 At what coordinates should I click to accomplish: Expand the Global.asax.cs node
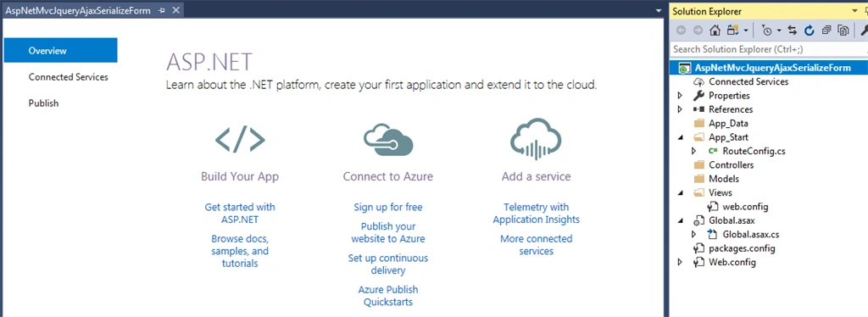(x=693, y=235)
